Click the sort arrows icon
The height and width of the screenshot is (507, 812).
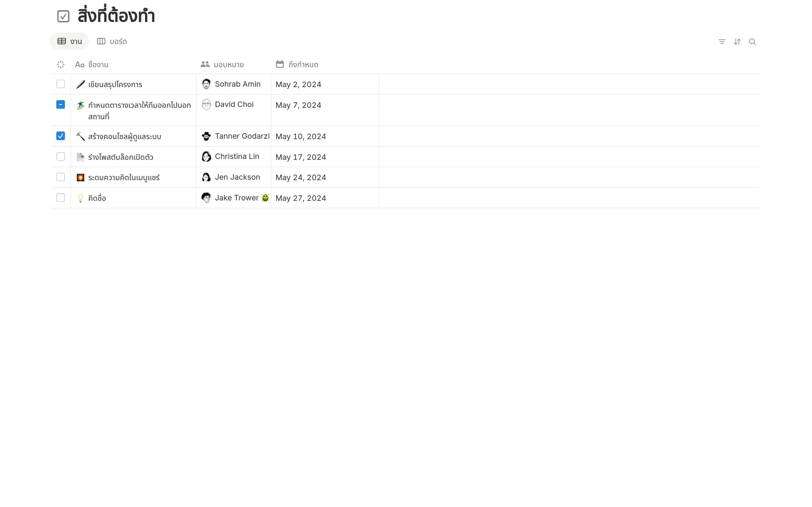737,41
